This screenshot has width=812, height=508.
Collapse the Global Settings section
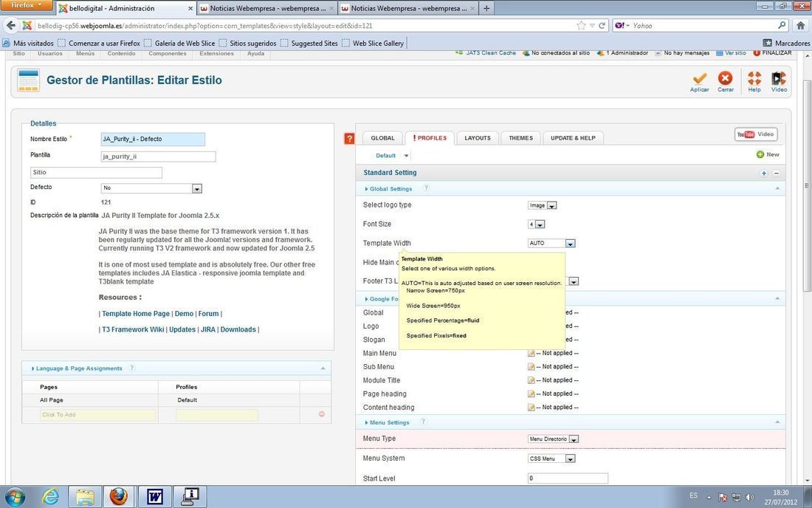(x=777, y=188)
